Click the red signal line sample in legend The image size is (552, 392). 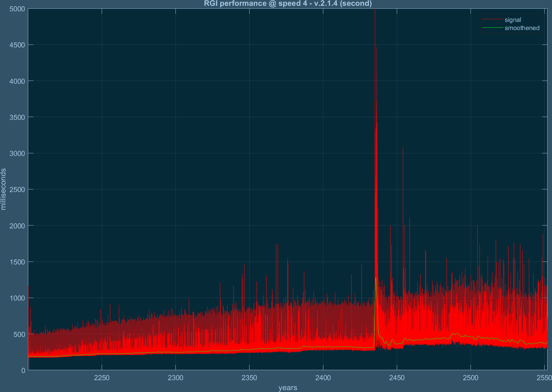tap(493, 19)
